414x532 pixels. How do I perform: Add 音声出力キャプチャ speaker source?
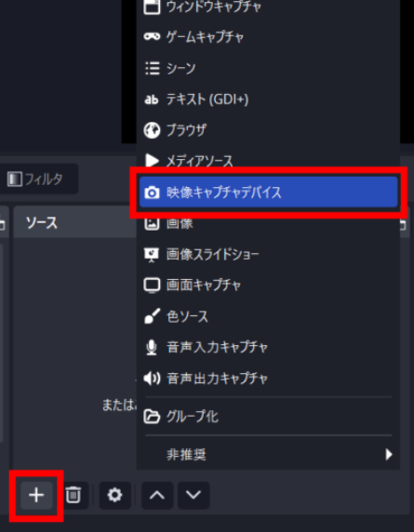(269, 379)
